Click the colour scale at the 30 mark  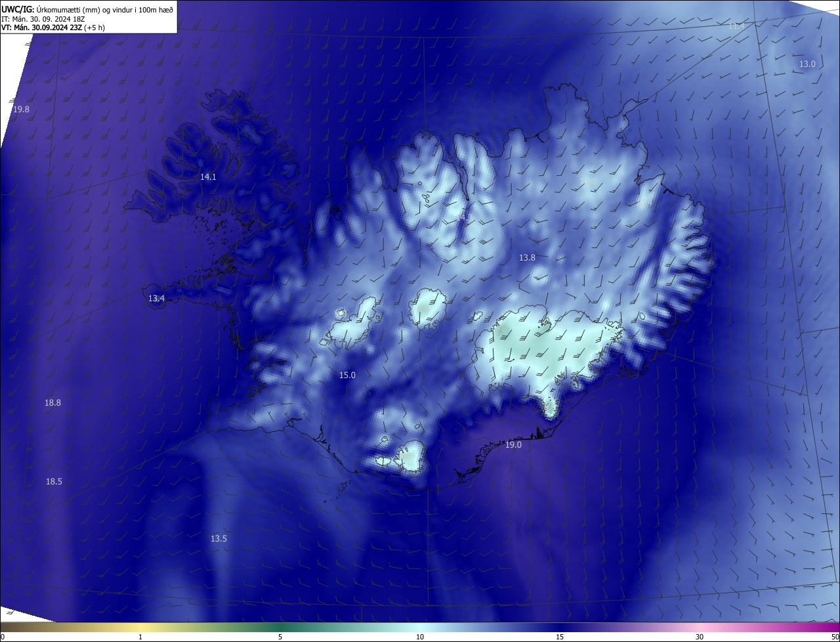point(700,637)
